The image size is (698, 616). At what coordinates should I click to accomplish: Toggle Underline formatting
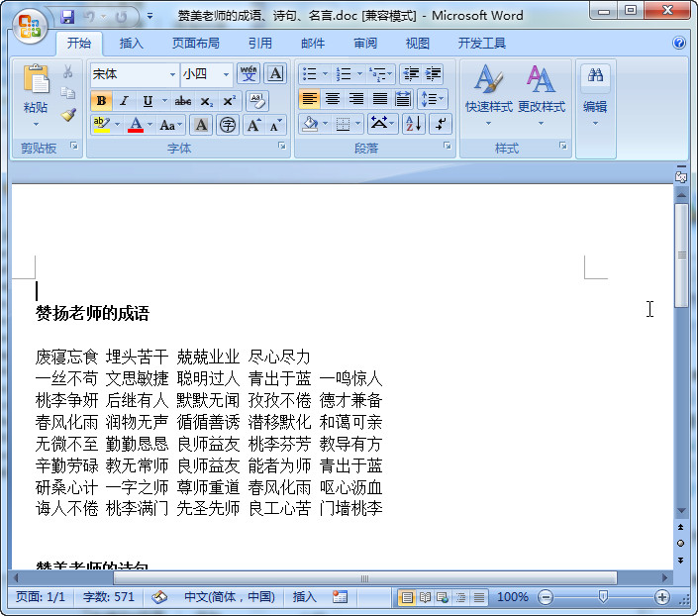tap(148, 101)
